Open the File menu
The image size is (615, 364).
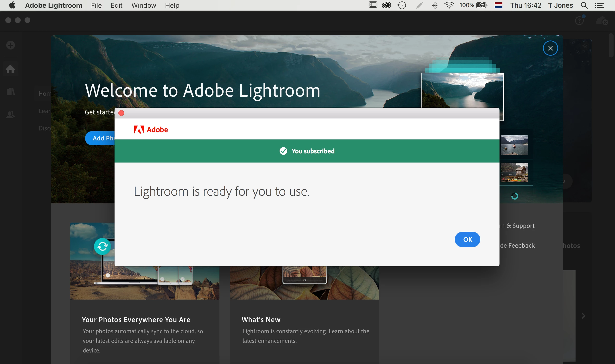96,5
